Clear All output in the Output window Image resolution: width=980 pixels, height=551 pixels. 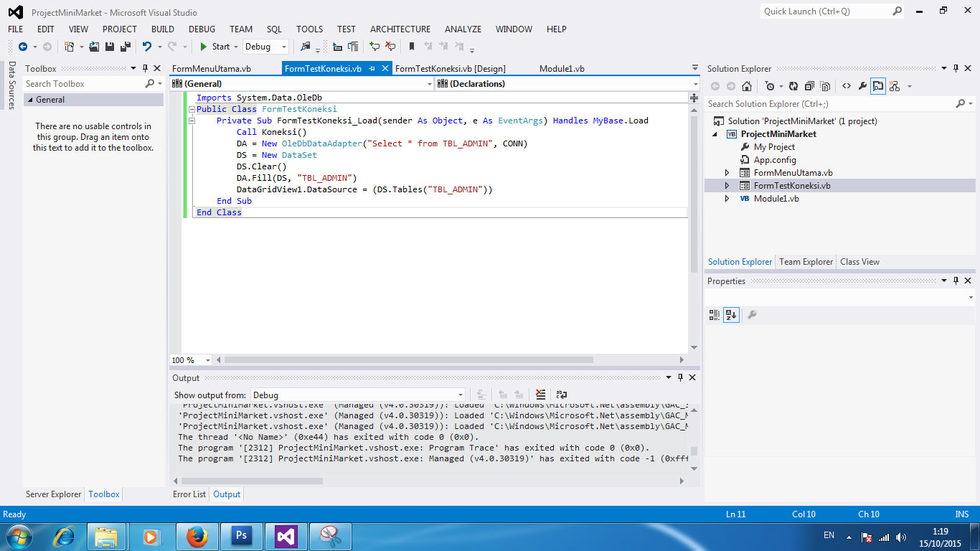coord(540,394)
